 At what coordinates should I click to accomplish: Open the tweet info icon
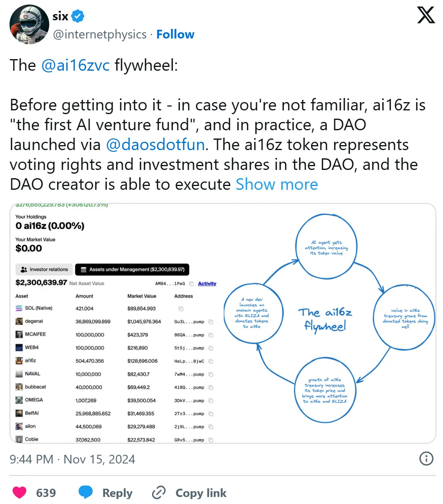[426, 459]
